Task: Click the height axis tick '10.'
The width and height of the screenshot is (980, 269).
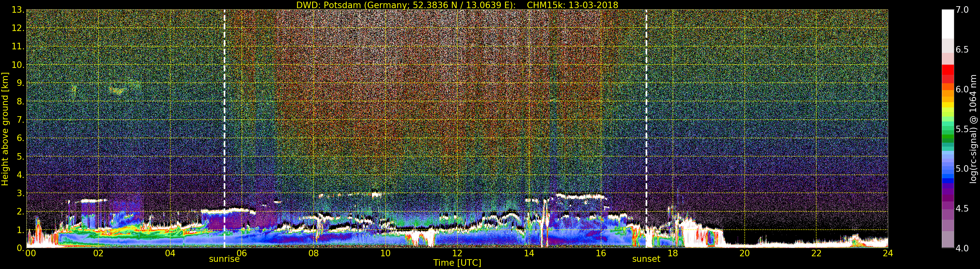Action: (18, 65)
